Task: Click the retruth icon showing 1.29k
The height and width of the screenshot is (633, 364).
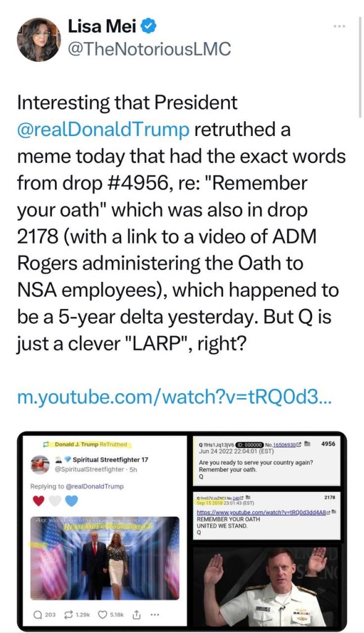Action: (78, 614)
